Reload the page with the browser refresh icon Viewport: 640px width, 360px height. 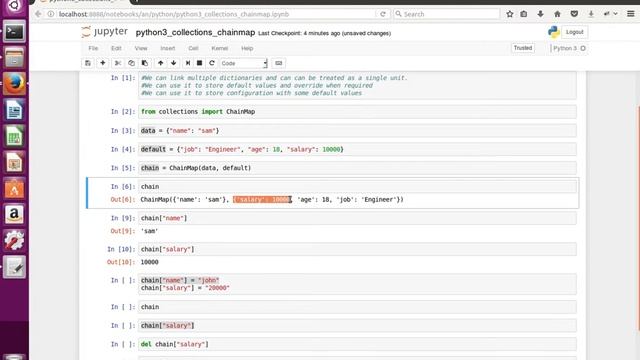click(x=383, y=14)
